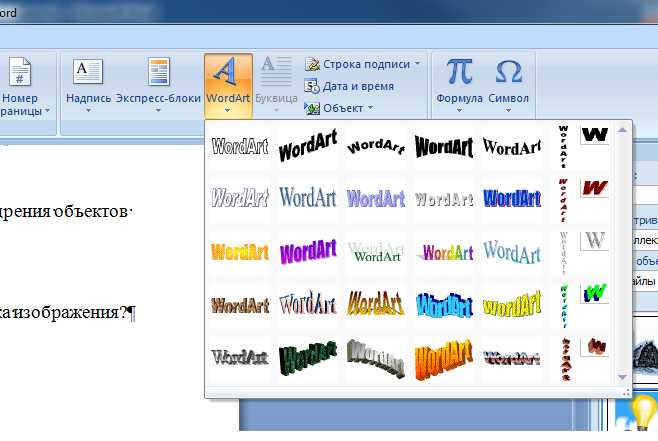Select the brown 3D W WordArt style
The width and height of the screenshot is (658, 441).
[595, 347]
